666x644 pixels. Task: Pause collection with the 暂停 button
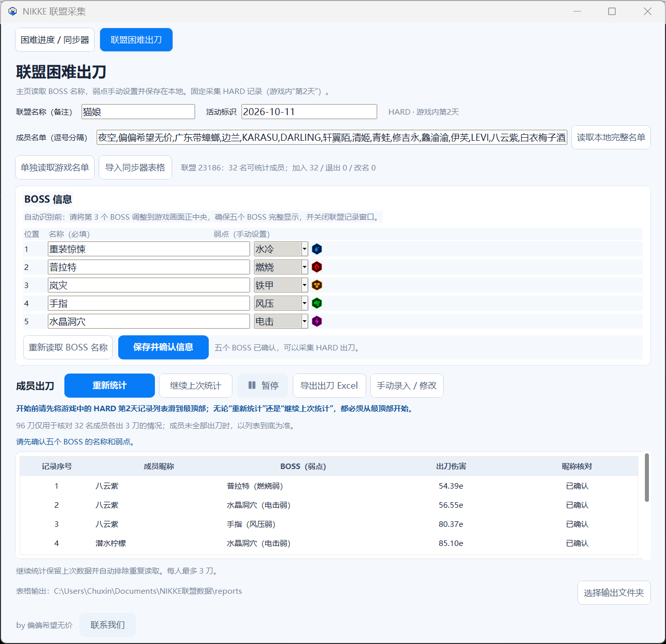coord(263,386)
